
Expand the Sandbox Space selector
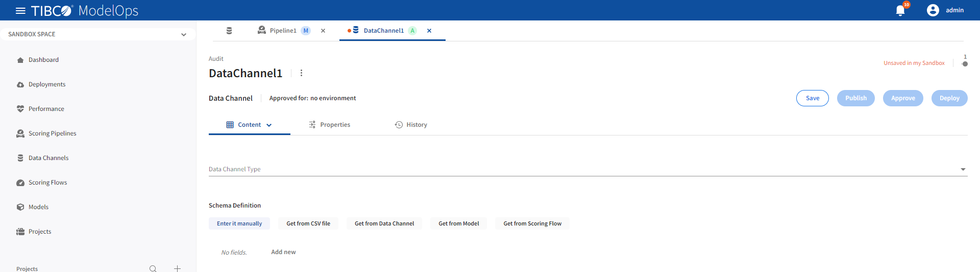coord(183,35)
